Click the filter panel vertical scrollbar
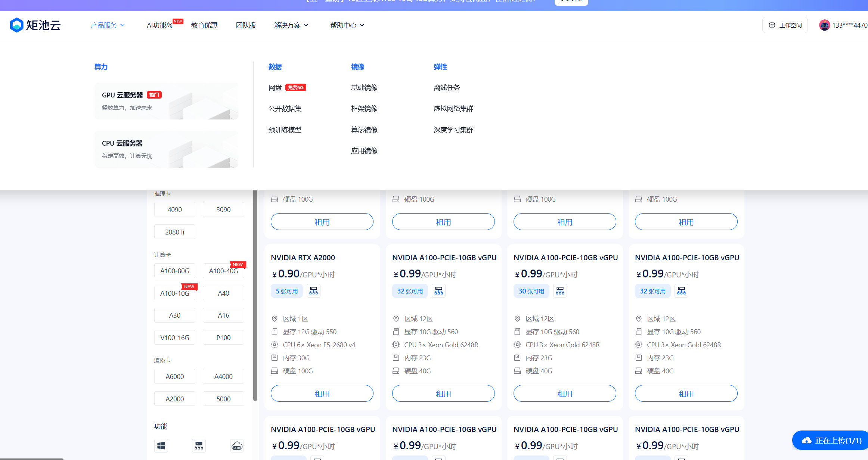Viewport: 868px width, 460px height. click(x=255, y=295)
